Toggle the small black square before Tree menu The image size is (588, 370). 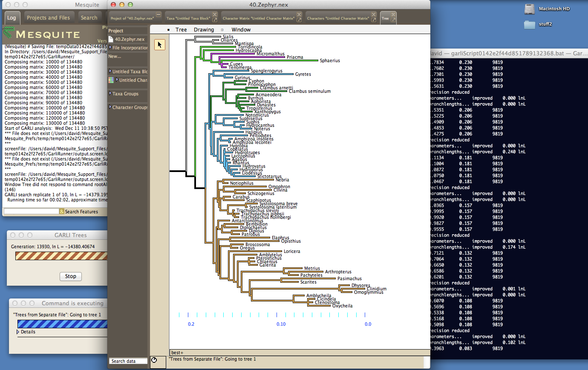tap(168, 30)
